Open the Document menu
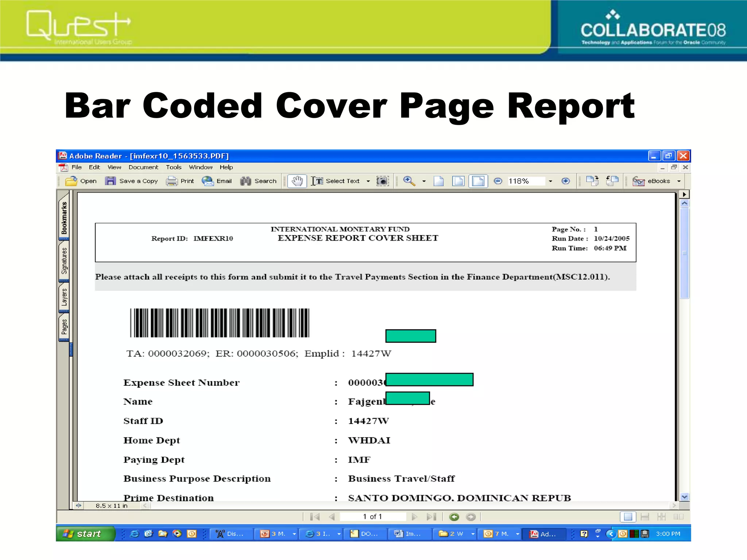The image size is (747, 560). [143, 167]
